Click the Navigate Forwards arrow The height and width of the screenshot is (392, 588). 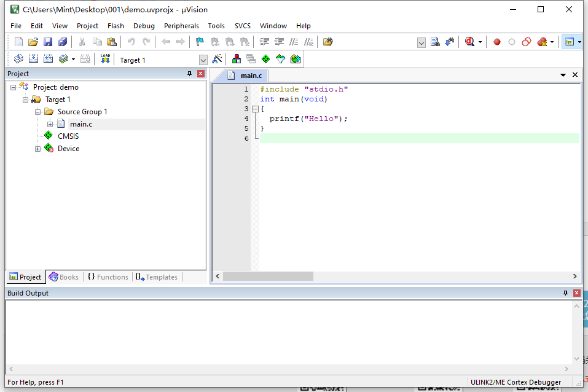pyautogui.click(x=181, y=42)
